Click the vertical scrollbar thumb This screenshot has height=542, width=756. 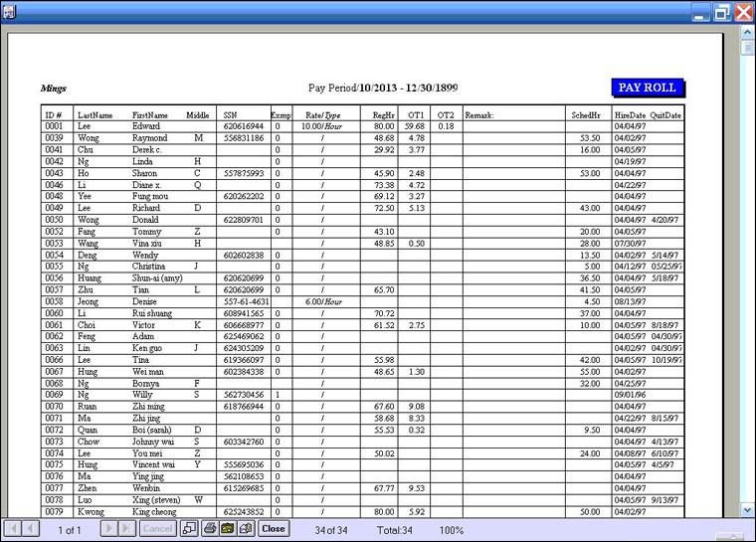click(x=747, y=48)
